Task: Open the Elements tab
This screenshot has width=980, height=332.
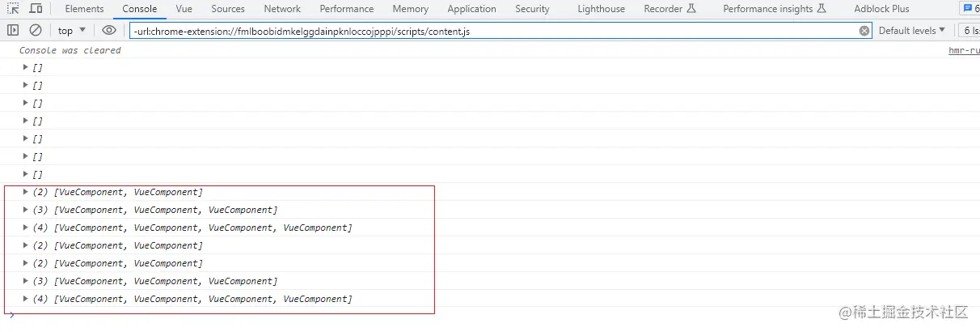Action: (x=84, y=9)
